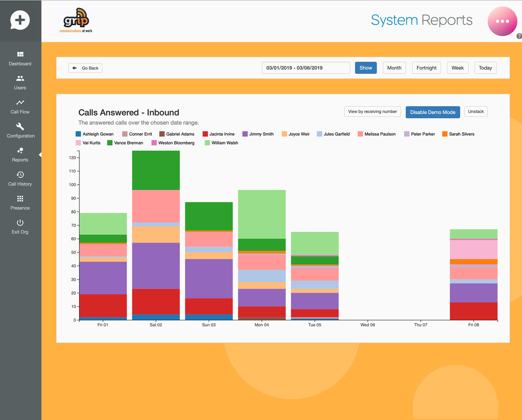Open Presence menu label

(20, 208)
